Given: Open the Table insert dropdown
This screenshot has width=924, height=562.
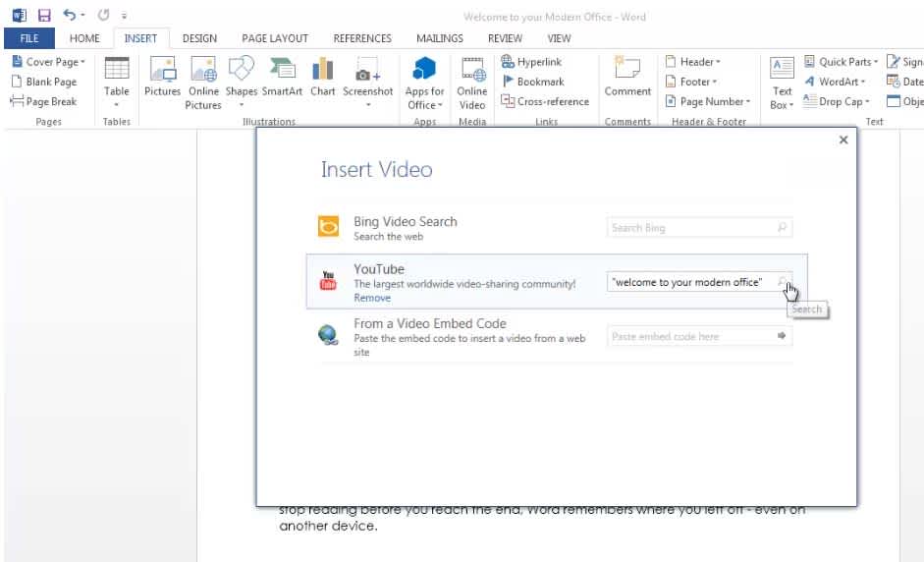Looking at the screenshot, I should (116, 82).
